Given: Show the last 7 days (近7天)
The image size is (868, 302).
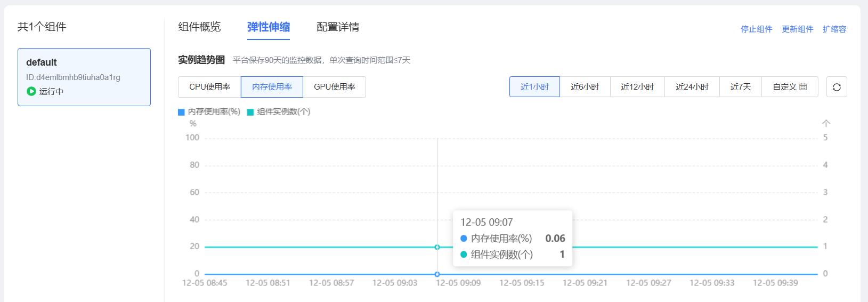Looking at the screenshot, I should coord(740,87).
